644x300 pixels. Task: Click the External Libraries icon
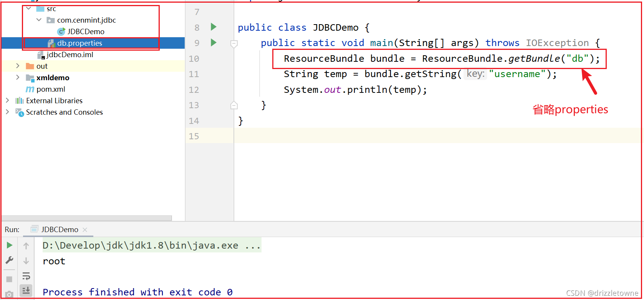point(20,101)
